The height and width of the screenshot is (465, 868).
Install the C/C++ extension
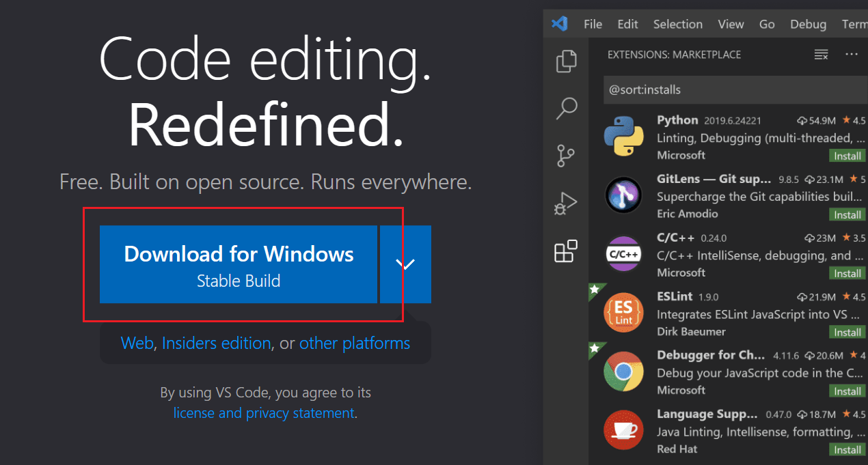tap(847, 273)
